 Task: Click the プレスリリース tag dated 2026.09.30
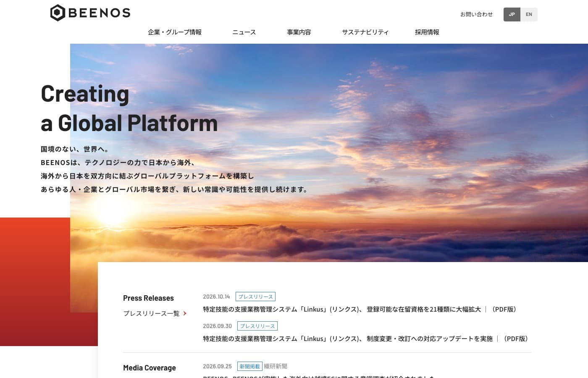tap(257, 326)
